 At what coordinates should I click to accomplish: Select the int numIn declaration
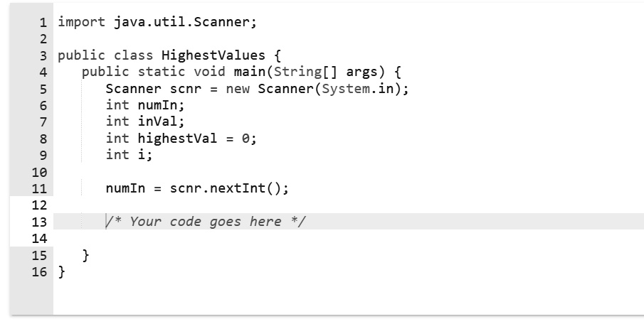pos(145,105)
